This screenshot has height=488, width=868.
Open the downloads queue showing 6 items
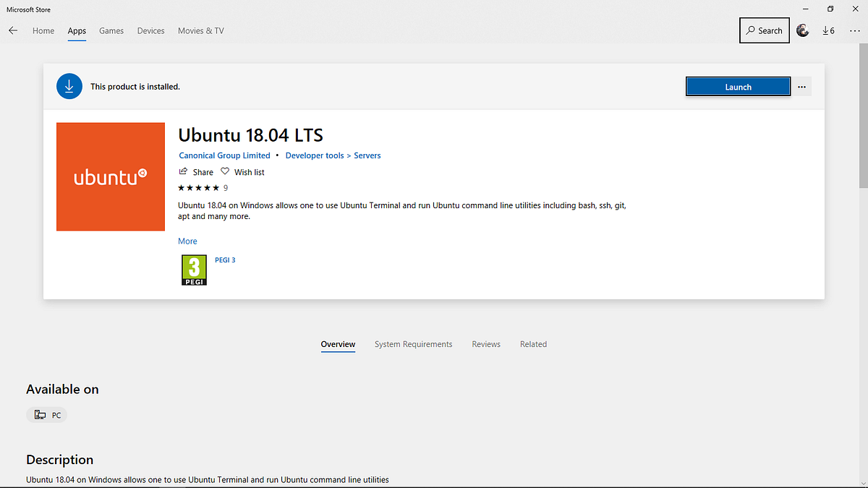point(828,30)
